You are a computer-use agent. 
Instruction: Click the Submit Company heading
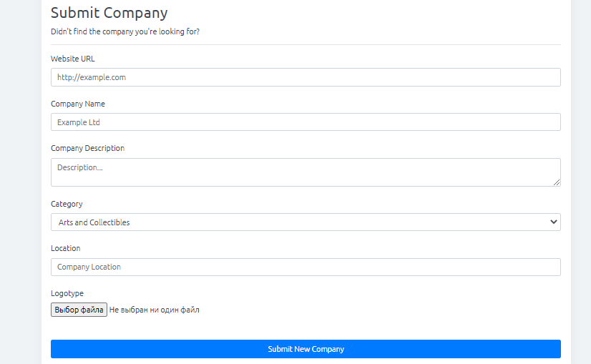coord(109,13)
